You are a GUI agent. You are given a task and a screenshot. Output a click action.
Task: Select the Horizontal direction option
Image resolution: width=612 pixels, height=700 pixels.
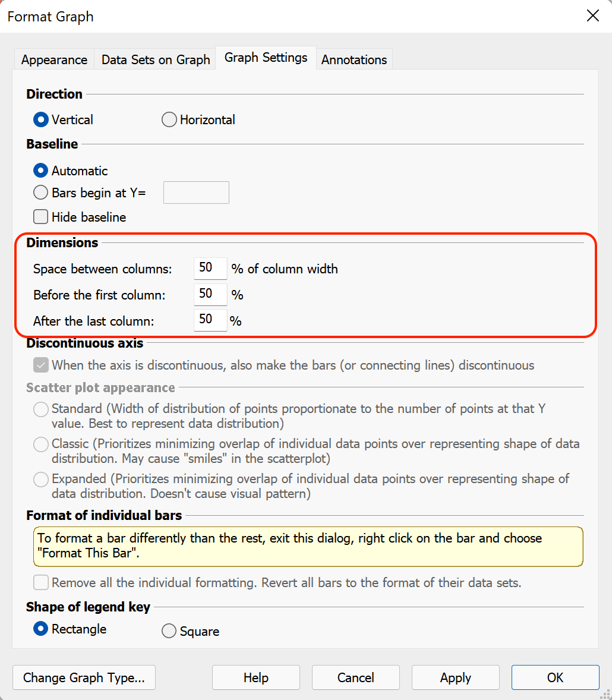point(169,119)
